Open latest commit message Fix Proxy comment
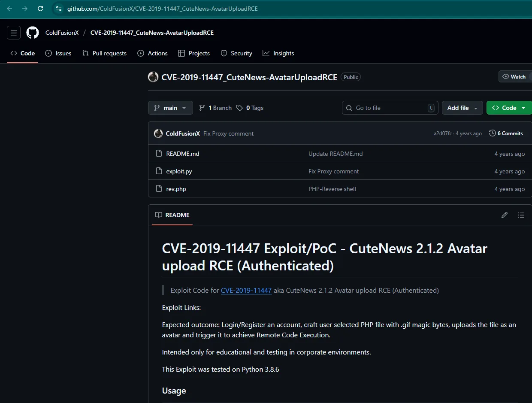Image resolution: width=532 pixels, height=403 pixels. (228, 133)
